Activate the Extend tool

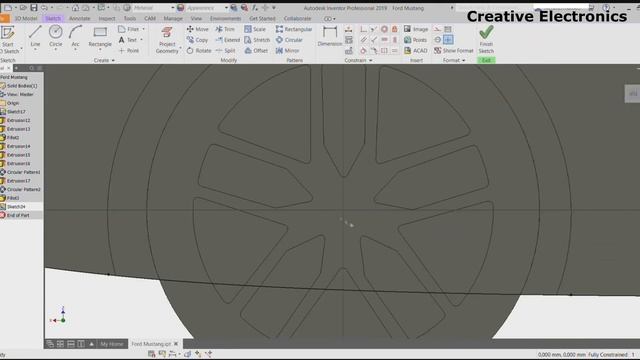[x=228, y=40]
